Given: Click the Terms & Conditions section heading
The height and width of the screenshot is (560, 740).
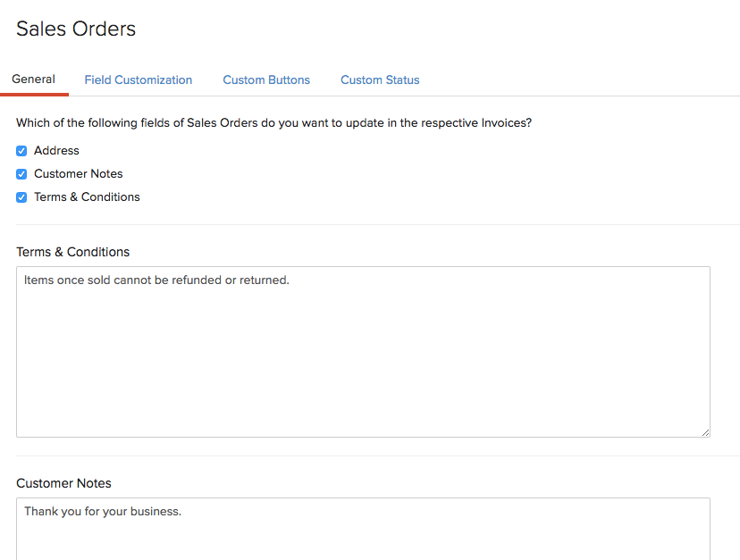Looking at the screenshot, I should 72,252.
